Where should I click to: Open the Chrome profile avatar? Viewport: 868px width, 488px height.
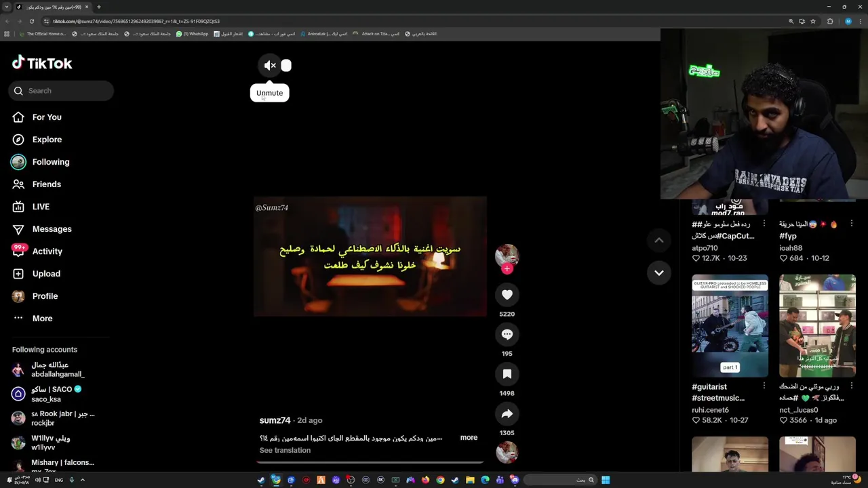click(x=848, y=21)
